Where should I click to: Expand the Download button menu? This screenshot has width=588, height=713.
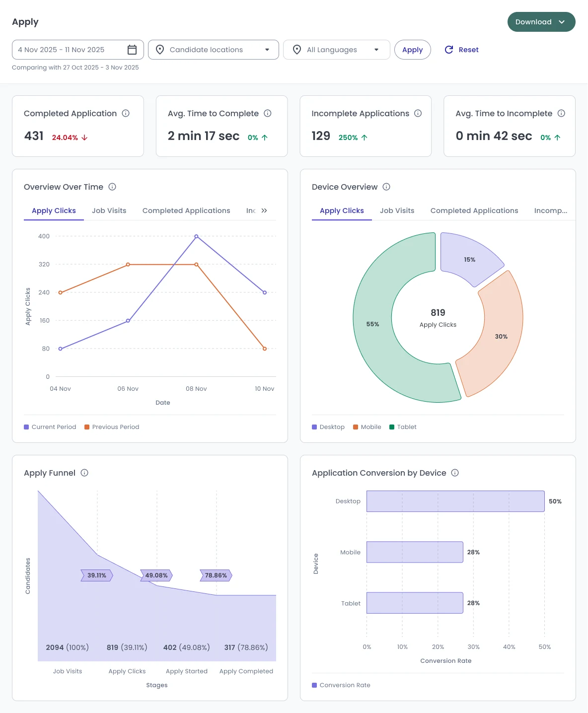(541, 22)
